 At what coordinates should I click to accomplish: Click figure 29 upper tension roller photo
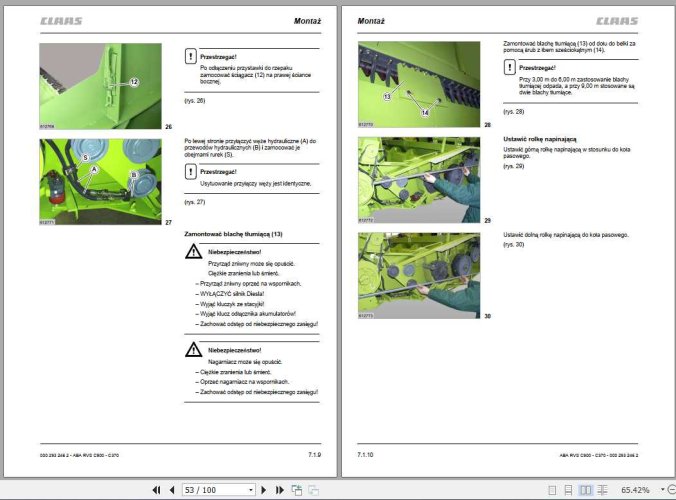(x=419, y=180)
